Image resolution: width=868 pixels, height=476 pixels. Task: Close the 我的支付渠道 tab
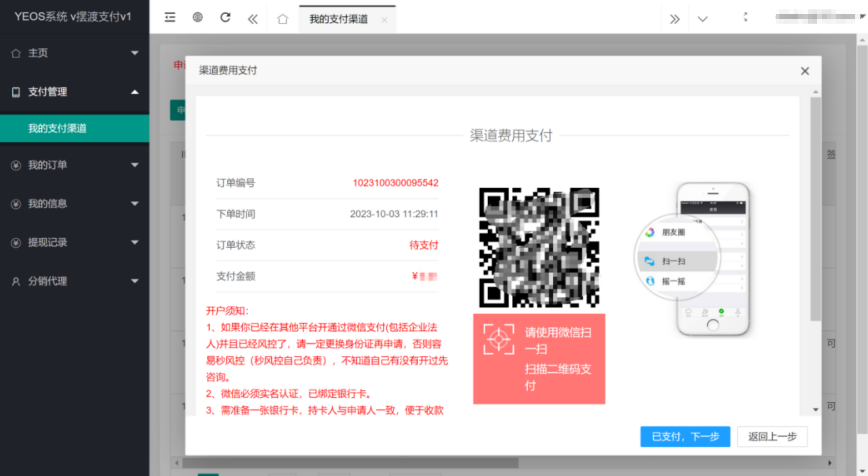384,20
